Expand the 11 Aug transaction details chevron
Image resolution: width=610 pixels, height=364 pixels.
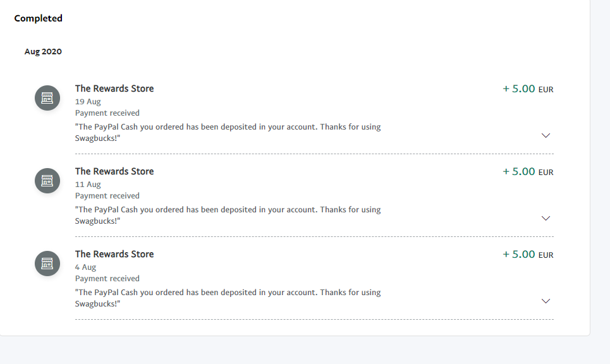(546, 218)
